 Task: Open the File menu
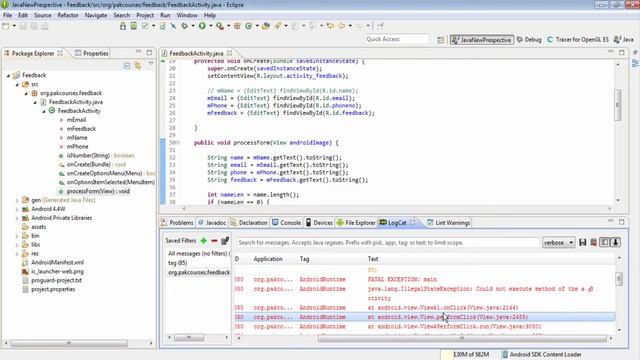(x=7, y=15)
